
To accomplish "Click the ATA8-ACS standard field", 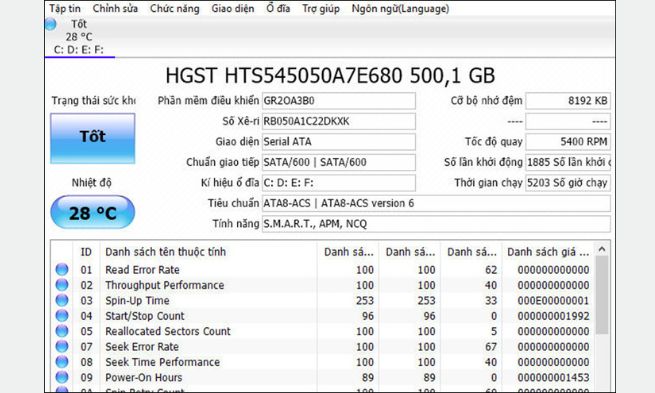I will [x=436, y=203].
